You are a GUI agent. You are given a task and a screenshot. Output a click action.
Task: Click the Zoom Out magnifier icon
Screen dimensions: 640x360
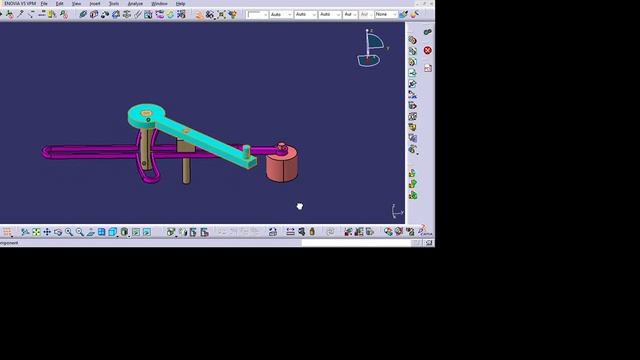(80, 232)
